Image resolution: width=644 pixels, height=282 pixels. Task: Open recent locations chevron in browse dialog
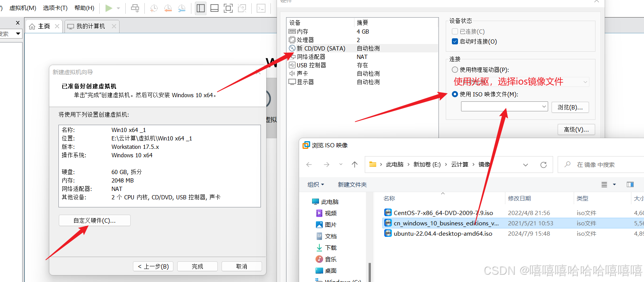coord(341,165)
